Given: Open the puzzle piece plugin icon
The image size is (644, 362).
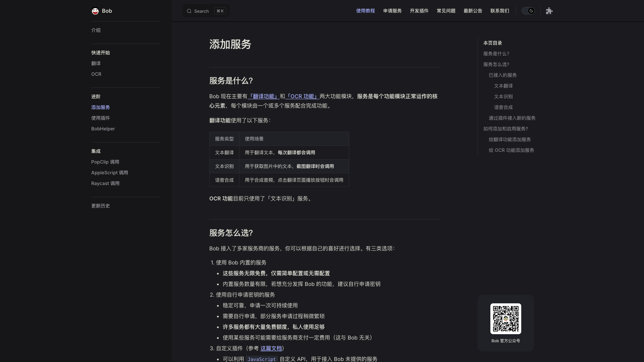Looking at the screenshot, I should [549, 11].
